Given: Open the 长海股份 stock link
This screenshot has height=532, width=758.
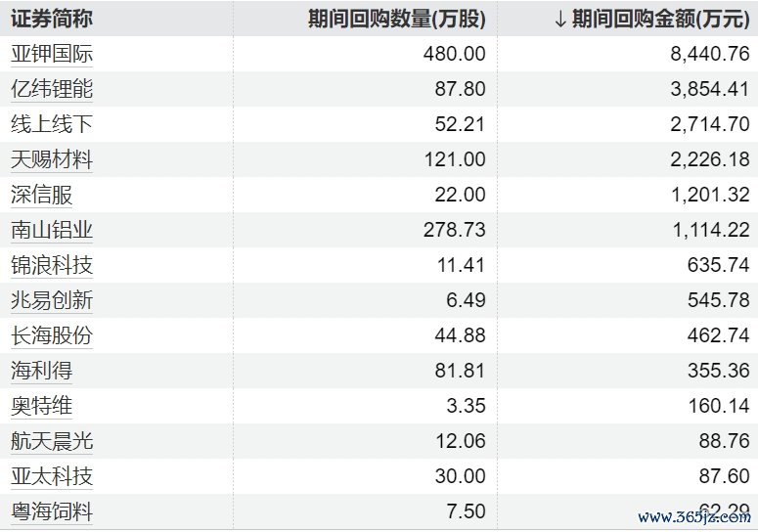Looking at the screenshot, I should pos(52,335).
